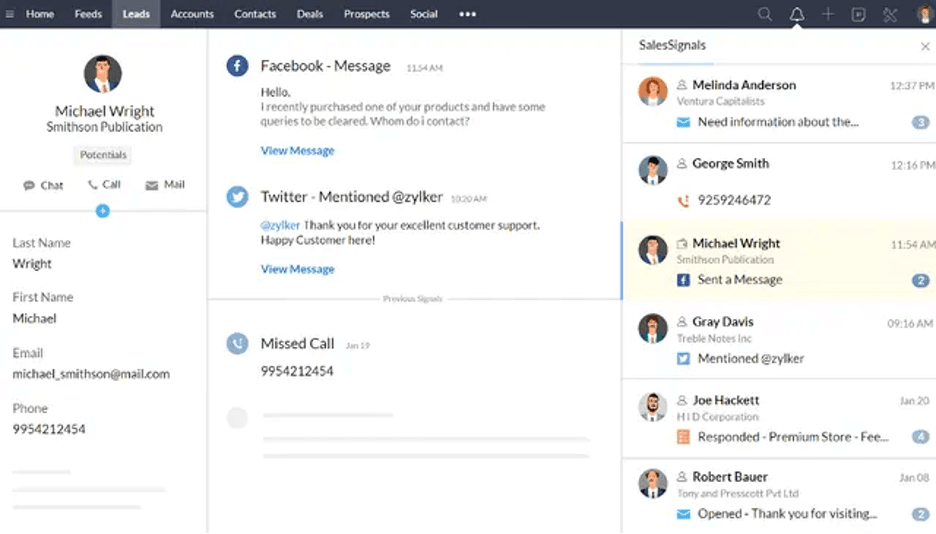Click the survey icon in Joe Hackett signal
Image resolution: width=936 pixels, height=534 pixels.
click(683, 437)
